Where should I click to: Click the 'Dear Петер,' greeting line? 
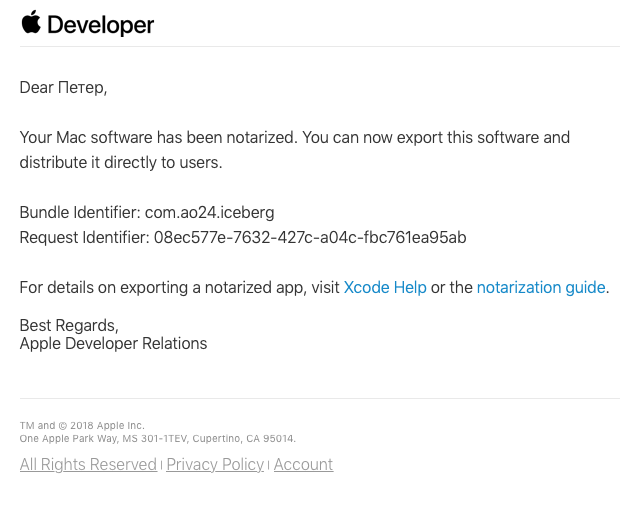(x=63, y=88)
